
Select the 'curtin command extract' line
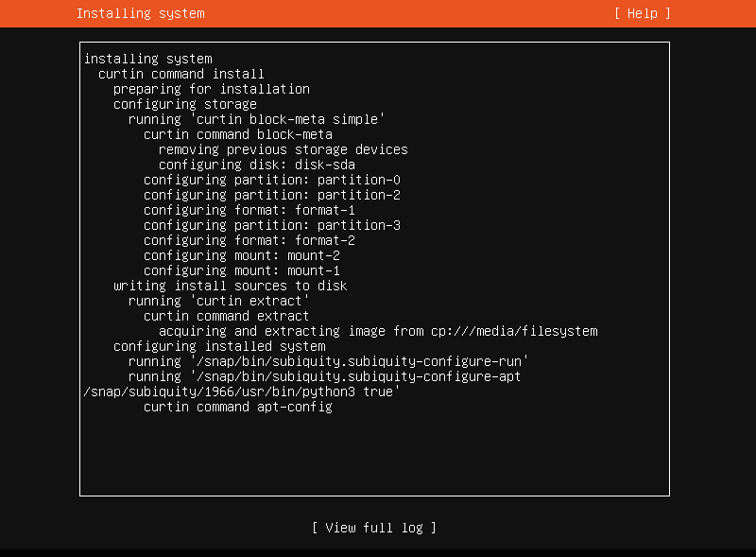226,316
